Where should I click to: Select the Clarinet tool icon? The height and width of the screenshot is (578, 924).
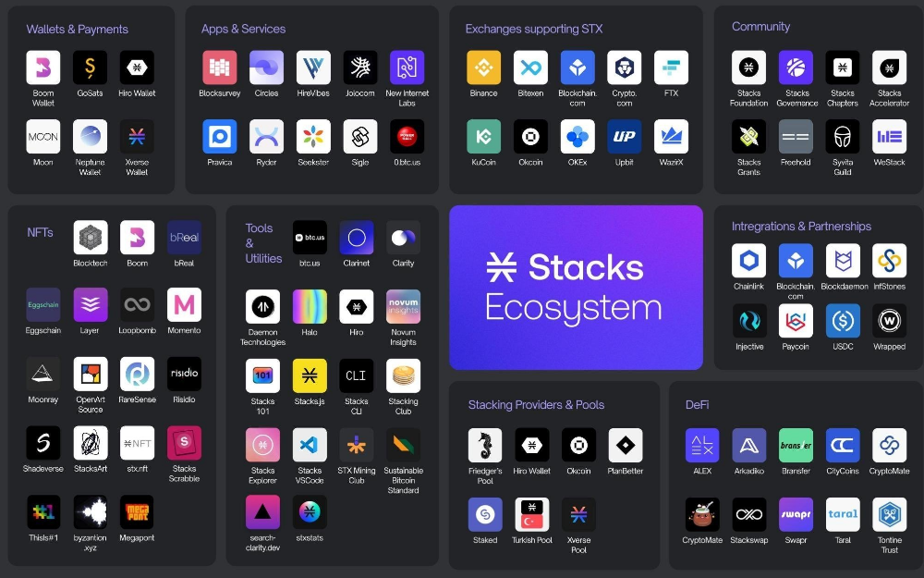pos(357,238)
